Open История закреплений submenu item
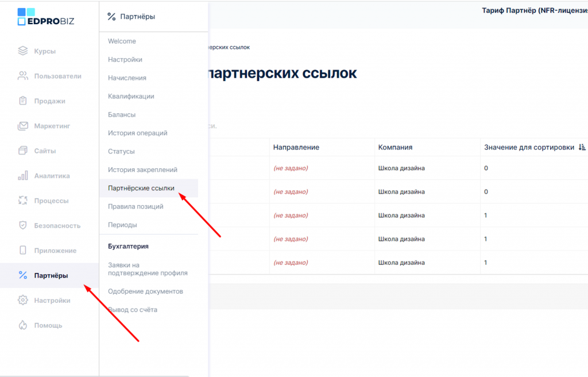This screenshot has height=377, width=588. pyautogui.click(x=142, y=170)
